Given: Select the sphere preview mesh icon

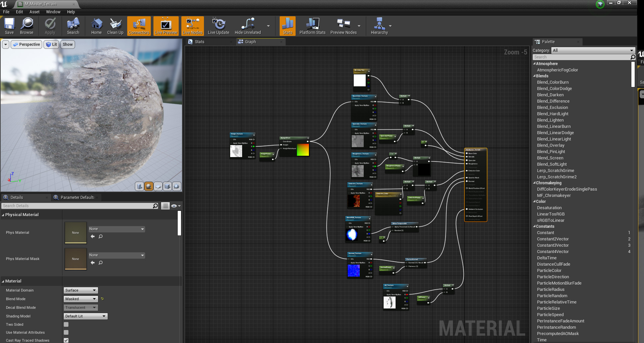Looking at the screenshot, I should pos(149,186).
